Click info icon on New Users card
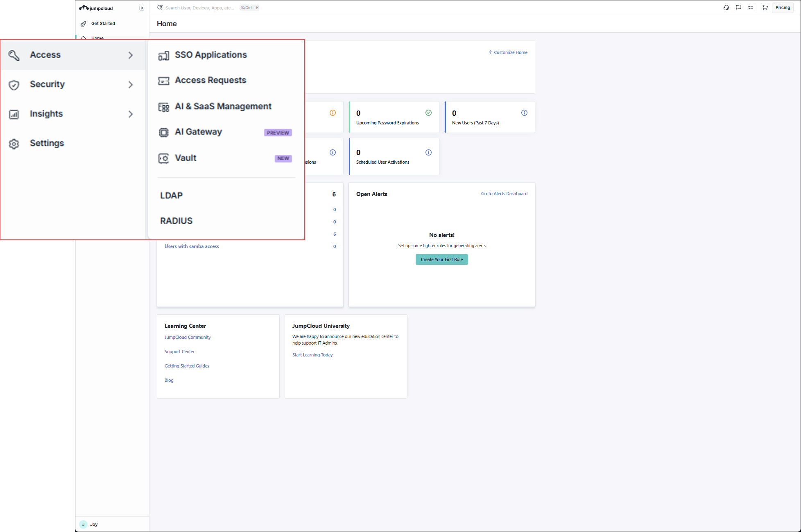This screenshot has height=532, width=801. pos(524,113)
